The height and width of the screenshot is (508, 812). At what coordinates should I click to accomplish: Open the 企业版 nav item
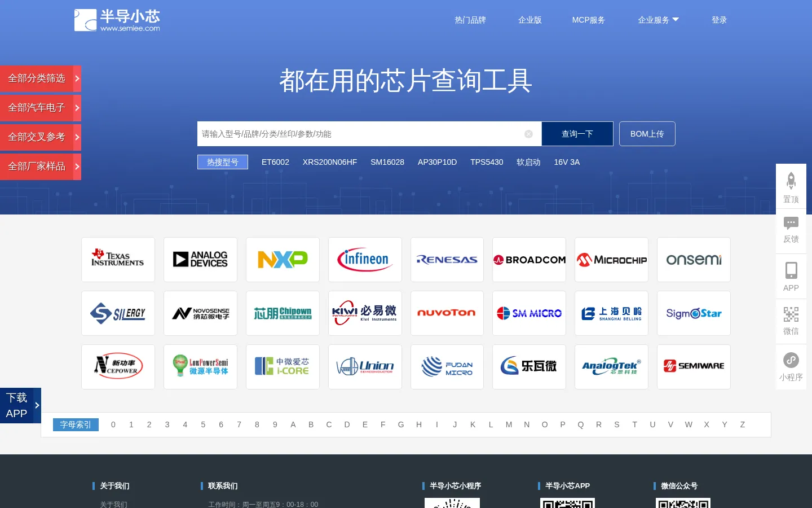(x=530, y=20)
